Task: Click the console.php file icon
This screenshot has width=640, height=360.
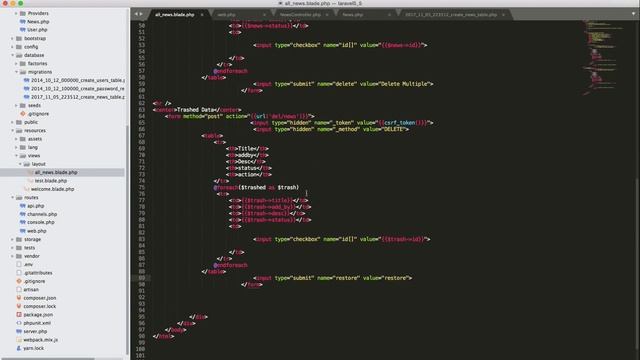Action: point(23,222)
